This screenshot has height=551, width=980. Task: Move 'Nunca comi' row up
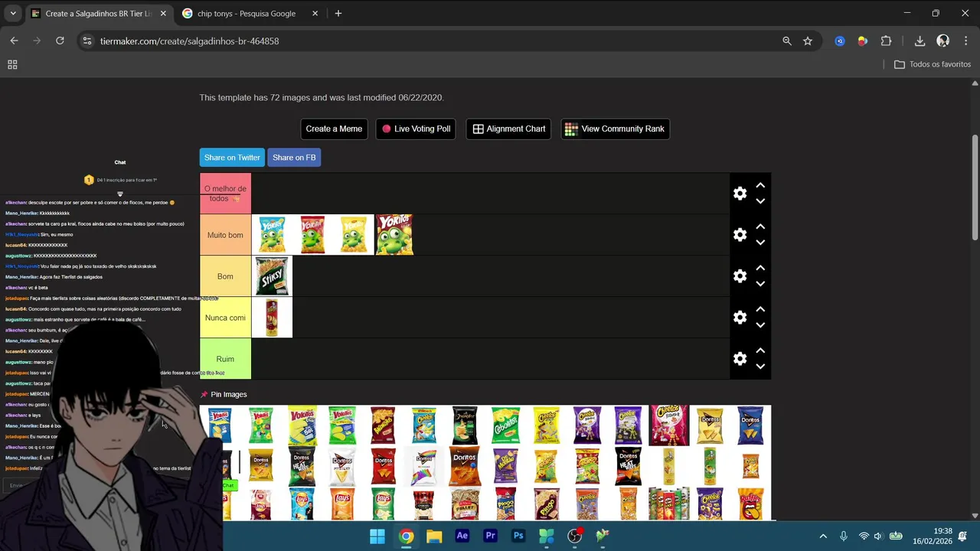coord(760,309)
